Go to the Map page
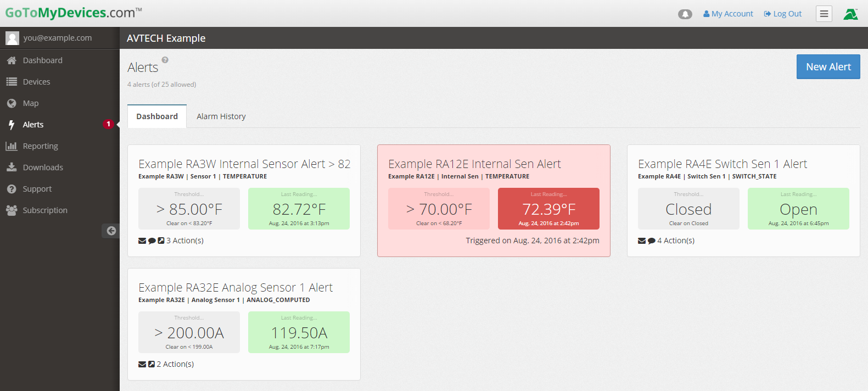Screen dimensions: 868x391 click(31, 103)
